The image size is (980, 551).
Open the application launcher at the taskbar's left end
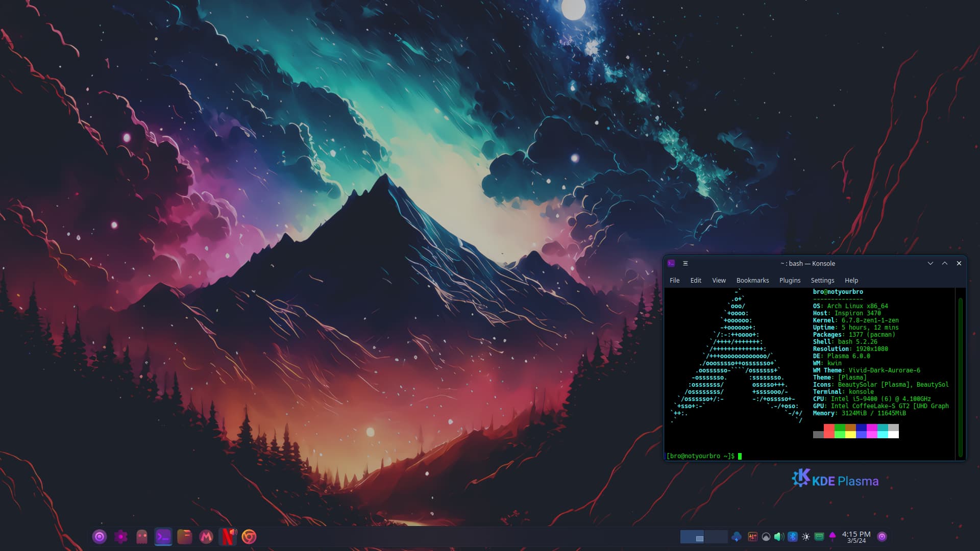click(x=100, y=536)
